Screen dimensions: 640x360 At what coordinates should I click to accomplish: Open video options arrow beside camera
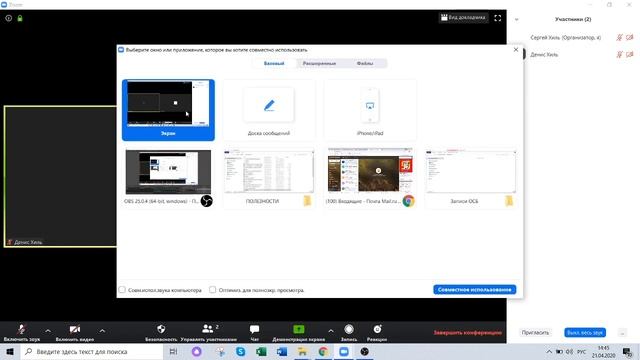coord(102,331)
